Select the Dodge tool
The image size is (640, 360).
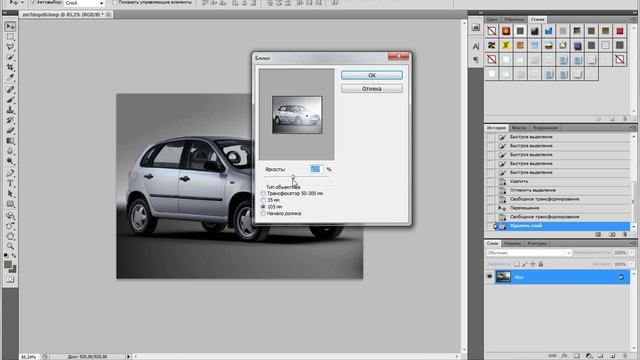coord(10,161)
